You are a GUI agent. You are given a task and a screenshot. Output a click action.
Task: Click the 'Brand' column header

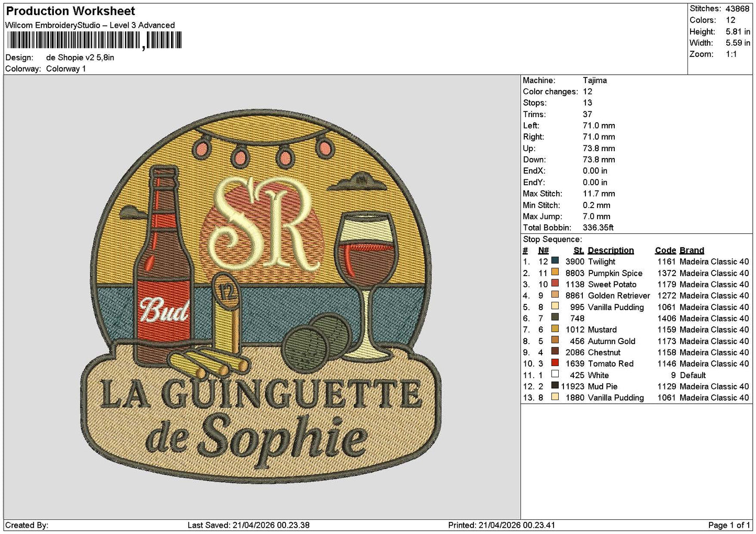point(692,251)
